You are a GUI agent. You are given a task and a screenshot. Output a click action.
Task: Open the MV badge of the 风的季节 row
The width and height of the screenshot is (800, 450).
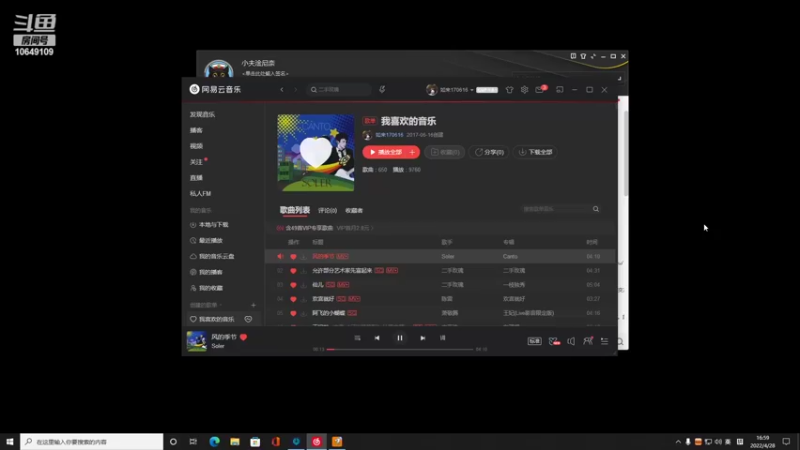point(343,257)
